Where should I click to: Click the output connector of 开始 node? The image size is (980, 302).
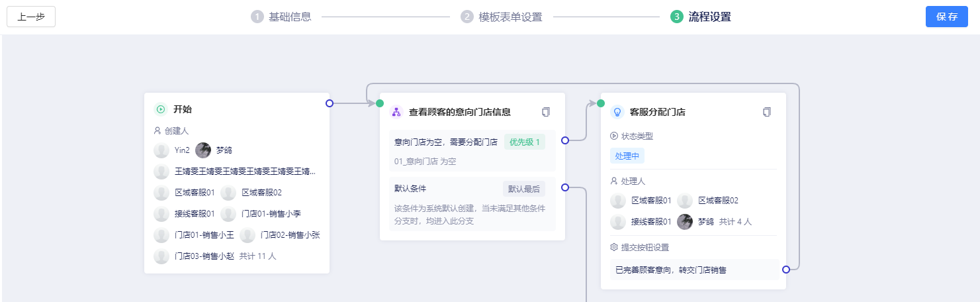(330, 103)
